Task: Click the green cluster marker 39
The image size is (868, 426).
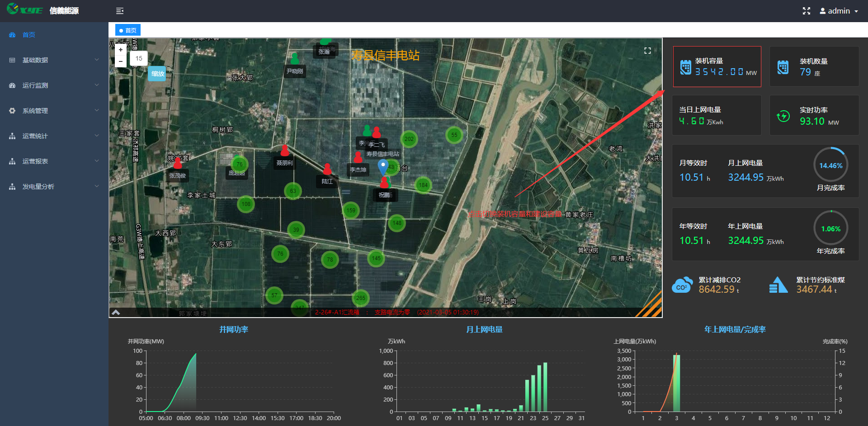Action: pos(296,230)
